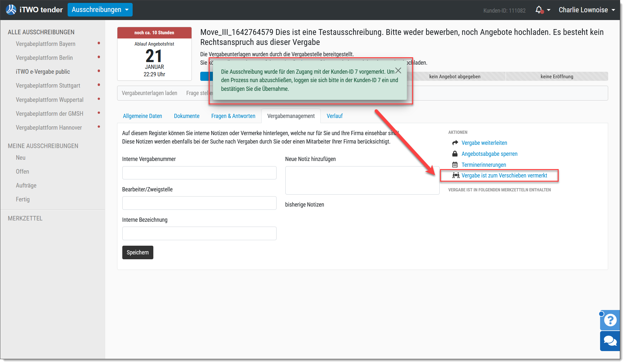
Task: Select Vergabeplattform Stuttgart in sidebar
Action: (48, 85)
